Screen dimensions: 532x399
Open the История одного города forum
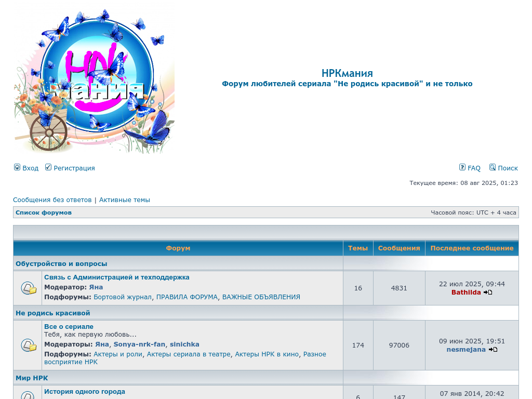(x=85, y=392)
